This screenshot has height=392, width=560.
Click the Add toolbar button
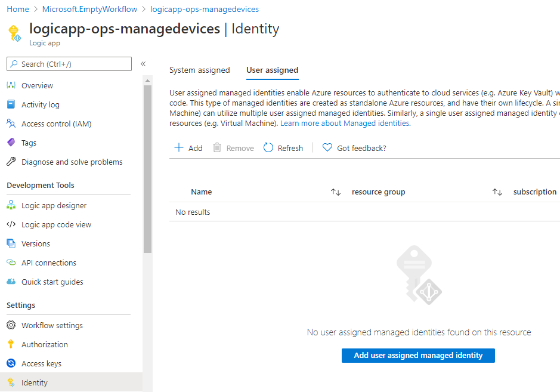(x=188, y=148)
